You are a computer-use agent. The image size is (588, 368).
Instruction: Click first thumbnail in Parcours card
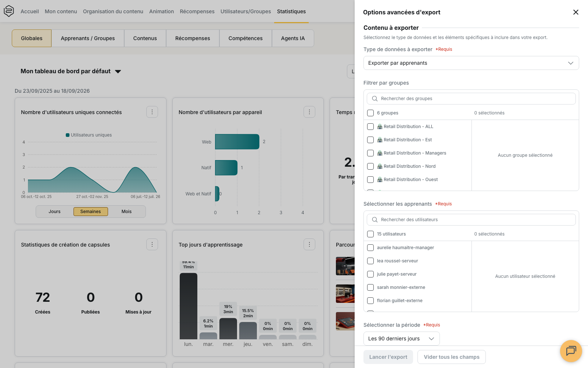tap(345, 266)
